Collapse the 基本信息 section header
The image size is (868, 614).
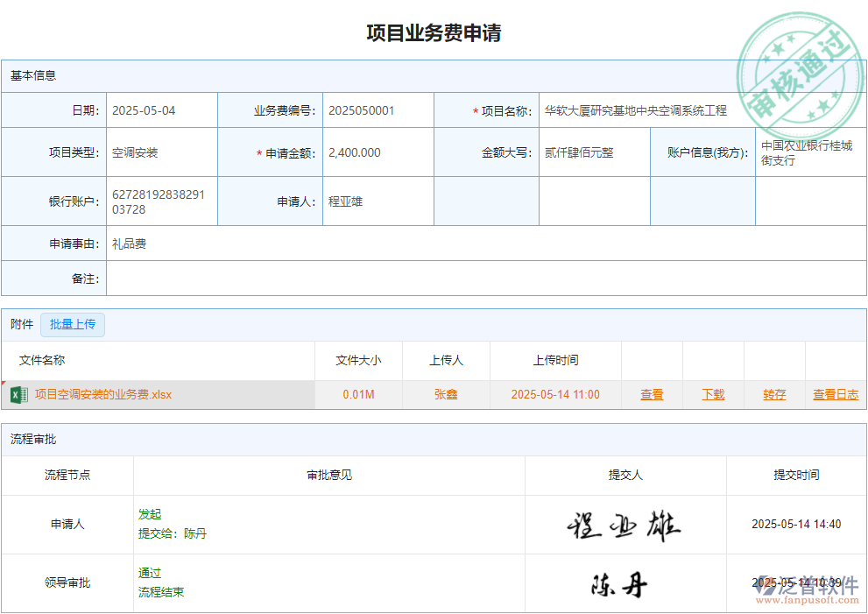(x=32, y=75)
